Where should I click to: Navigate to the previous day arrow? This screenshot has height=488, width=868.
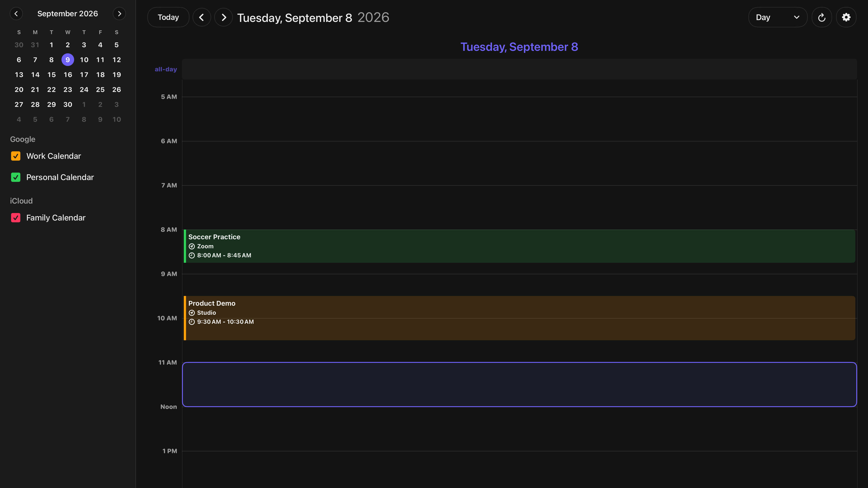201,17
